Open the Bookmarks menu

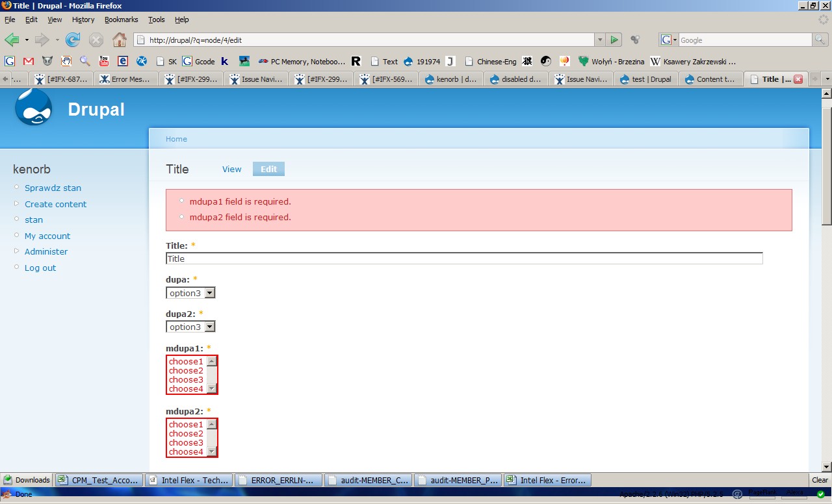[x=121, y=19]
